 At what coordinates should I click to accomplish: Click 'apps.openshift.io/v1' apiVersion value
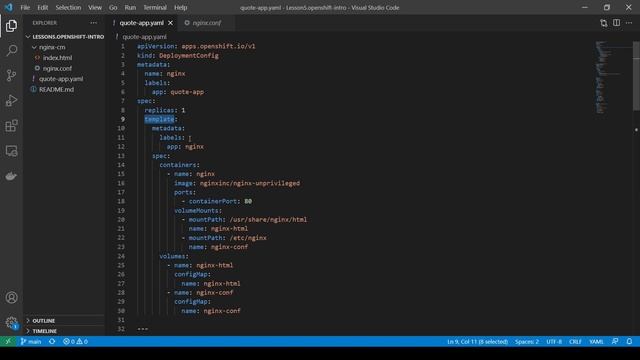tap(218, 46)
